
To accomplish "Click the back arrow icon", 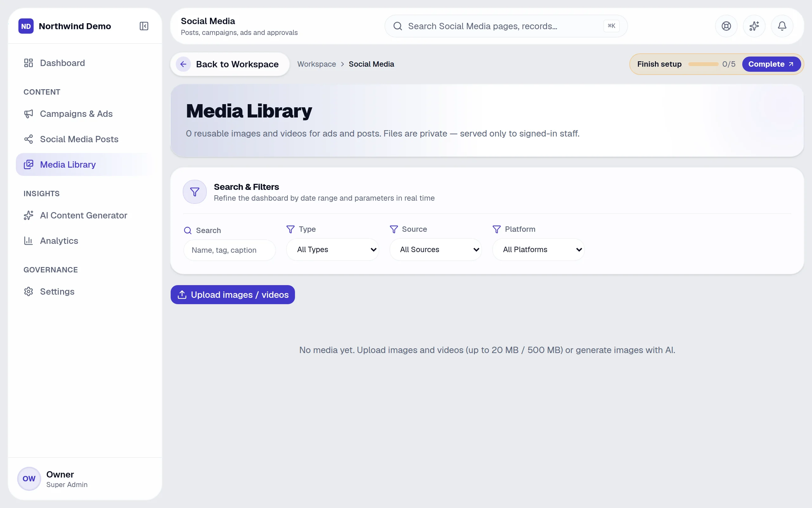I will 183,64.
